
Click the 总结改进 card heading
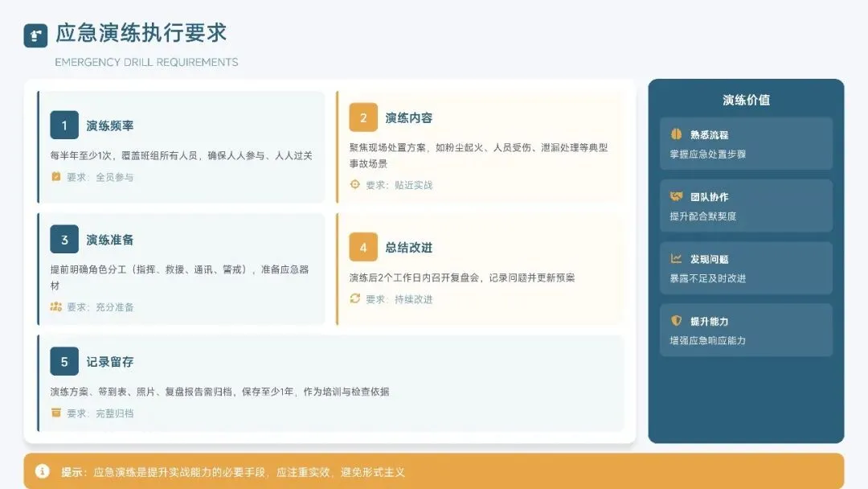(408, 248)
